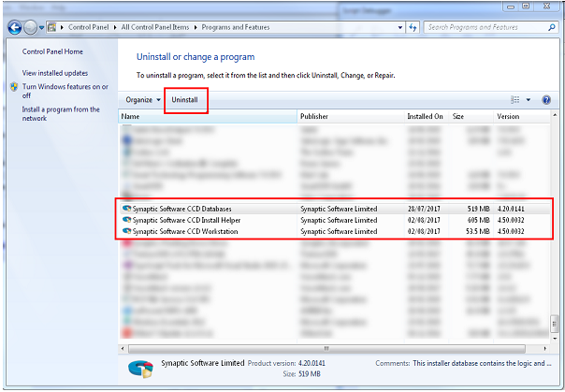Open Control Panel Home link

(x=52, y=51)
